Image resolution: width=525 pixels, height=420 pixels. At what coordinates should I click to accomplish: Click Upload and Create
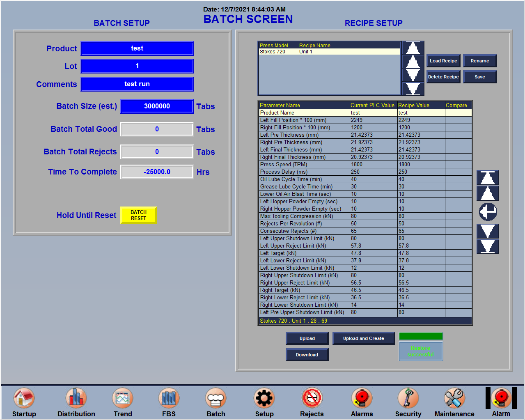tap(363, 338)
